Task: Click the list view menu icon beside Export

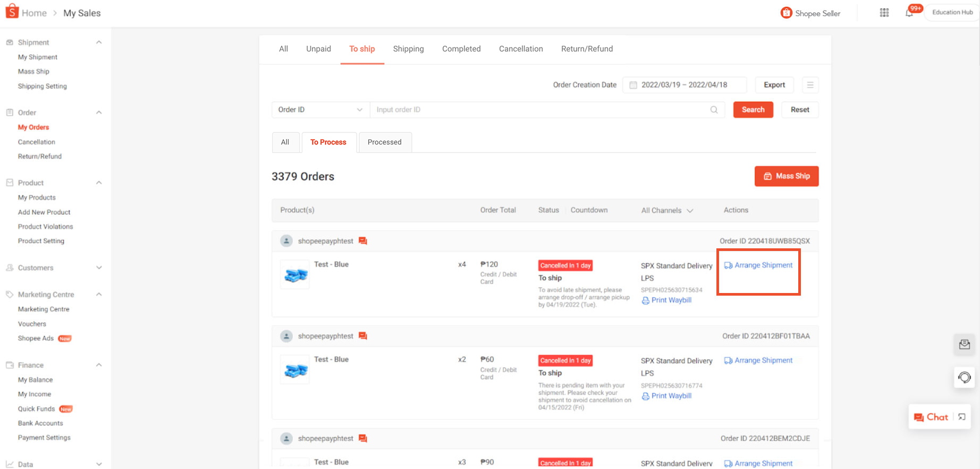Action: pyautogui.click(x=810, y=85)
